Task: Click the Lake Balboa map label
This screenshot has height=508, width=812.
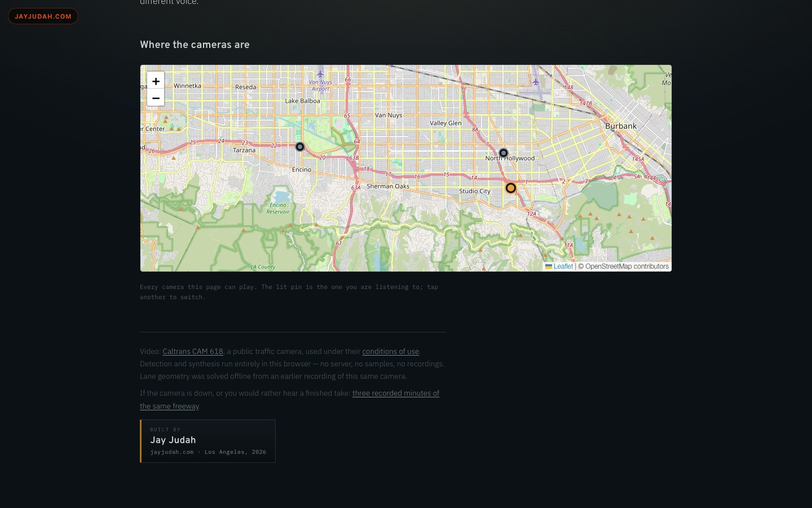Action: coord(302,101)
